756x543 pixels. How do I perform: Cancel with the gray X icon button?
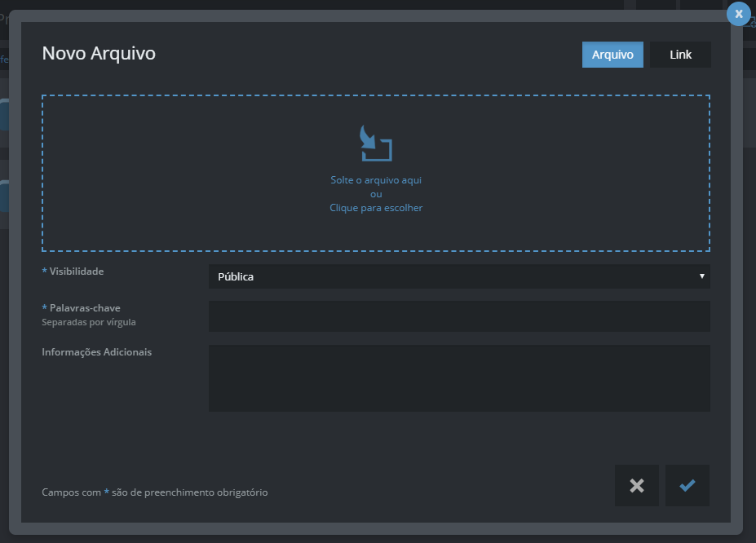637,486
